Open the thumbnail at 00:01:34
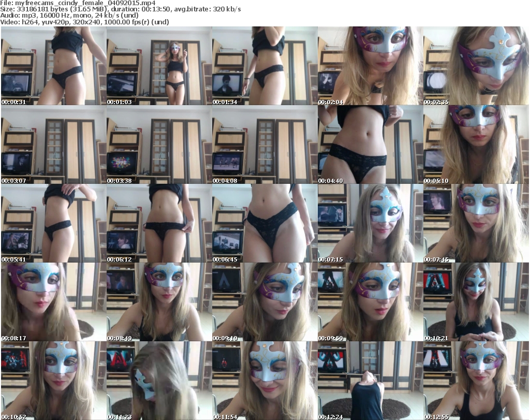The height and width of the screenshot is (420, 530). (x=264, y=66)
